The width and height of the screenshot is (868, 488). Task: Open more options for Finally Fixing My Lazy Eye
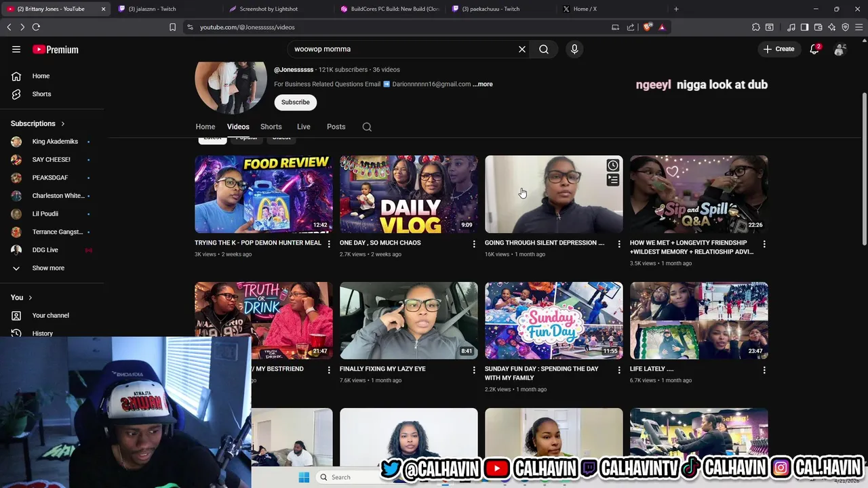pos(474,370)
